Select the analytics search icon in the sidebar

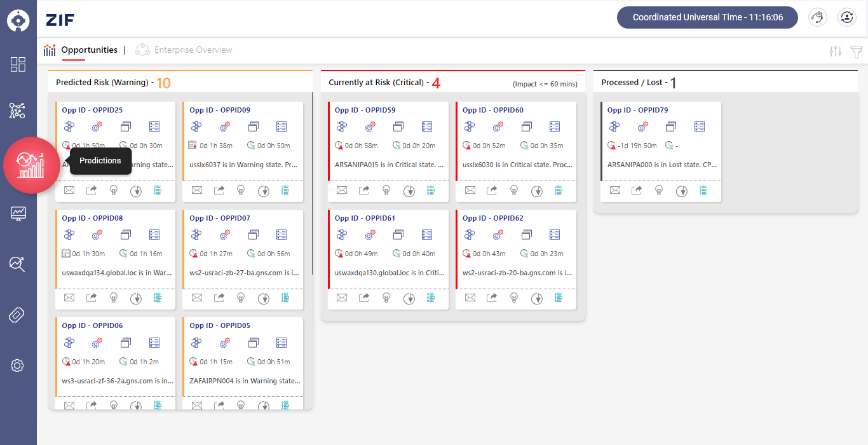[x=18, y=264]
